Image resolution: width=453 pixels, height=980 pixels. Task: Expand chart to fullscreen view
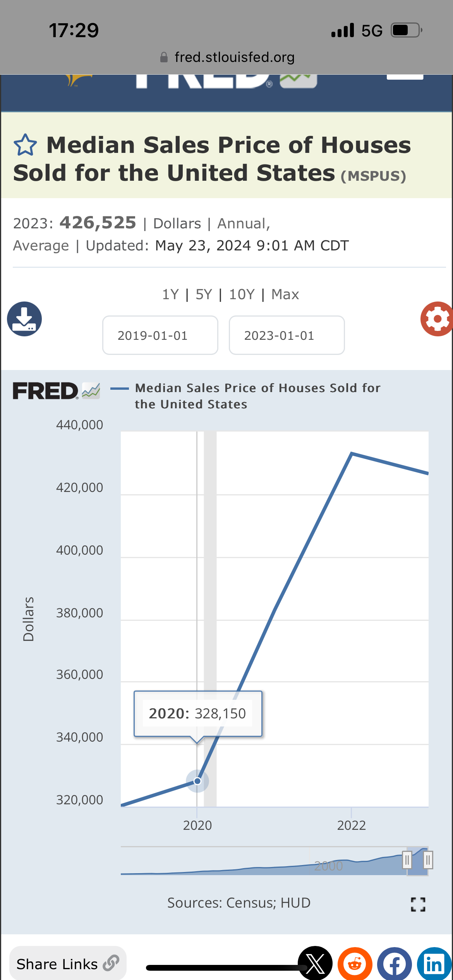point(418,904)
